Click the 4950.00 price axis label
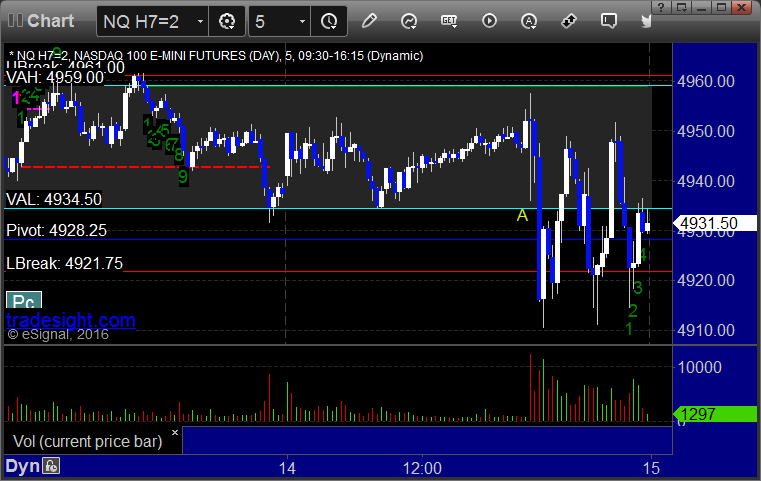The width and height of the screenshot is (761, 481). pos(706,132)
